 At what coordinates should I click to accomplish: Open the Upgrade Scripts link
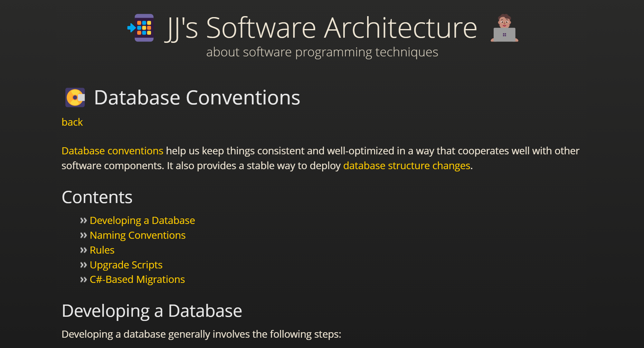coord(126,265)
